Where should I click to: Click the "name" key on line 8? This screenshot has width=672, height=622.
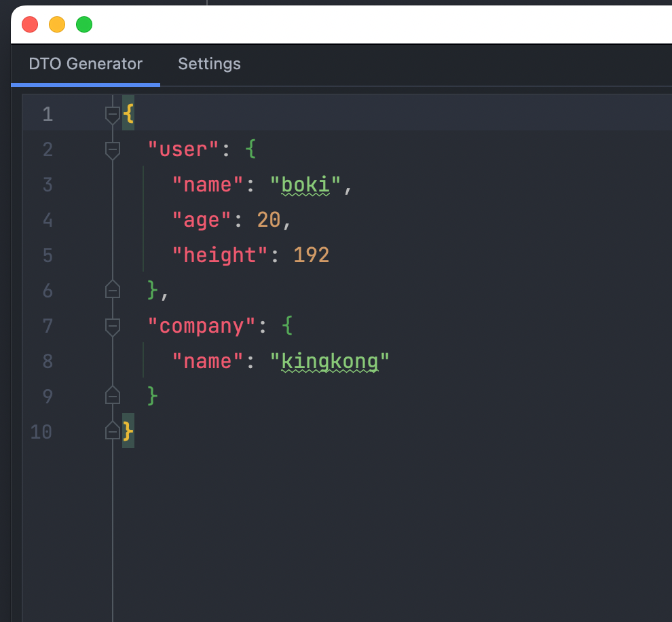point(208,362)
